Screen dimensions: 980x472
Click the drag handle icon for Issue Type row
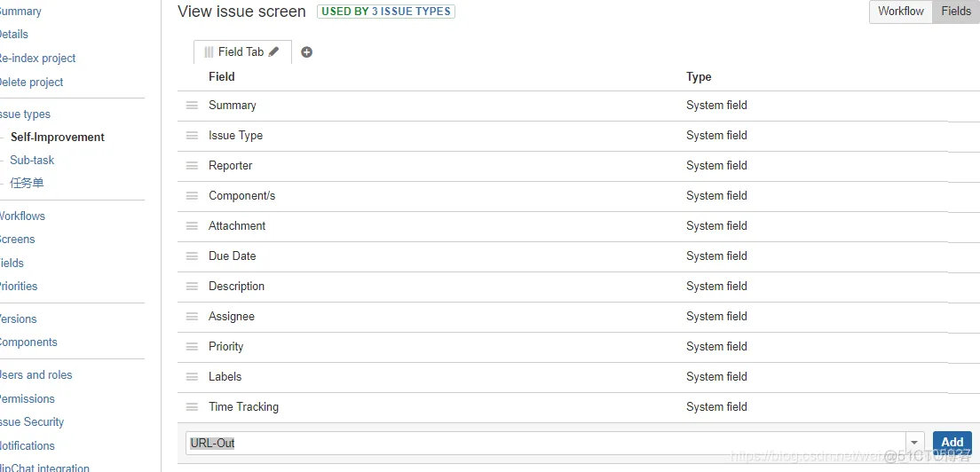(192, 136)
